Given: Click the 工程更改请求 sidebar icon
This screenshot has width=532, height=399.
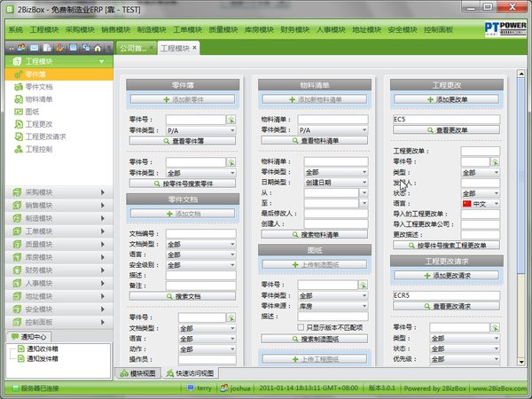Looking at the screenshot, I should click(19, 137).
